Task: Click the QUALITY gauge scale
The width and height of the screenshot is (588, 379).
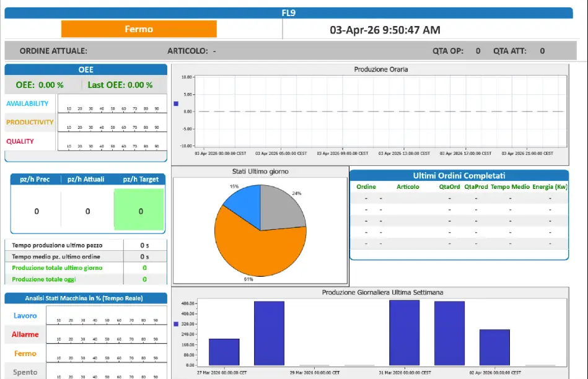Action: point(112,141)
